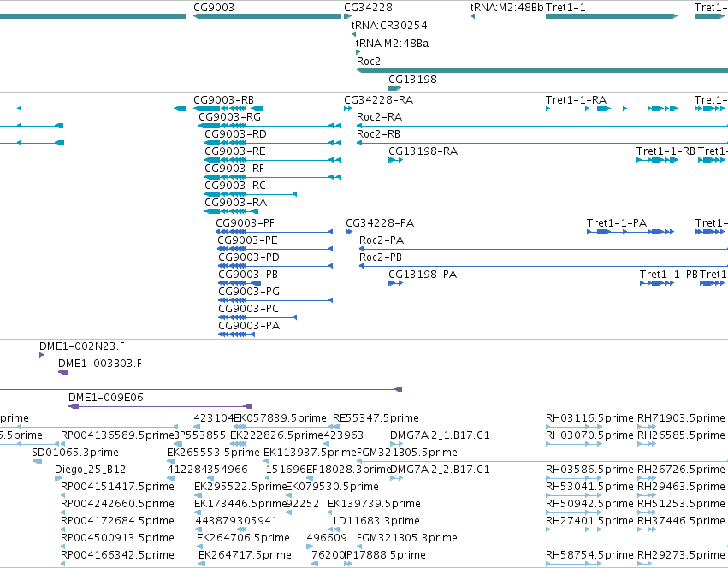The image size is (728, 568).
Task: Select the SD01065.3prime EST label
Action: (75, 453)
